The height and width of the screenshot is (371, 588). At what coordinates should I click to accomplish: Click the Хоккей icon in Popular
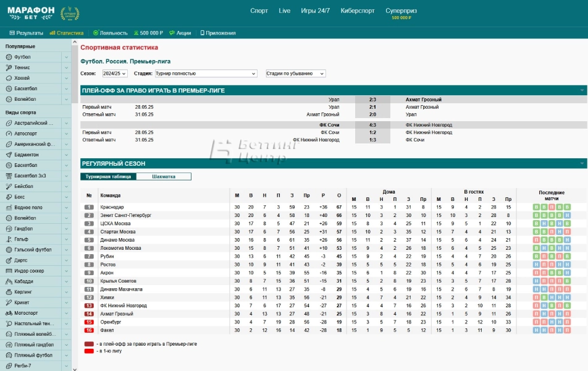click(x=9, y=78)
